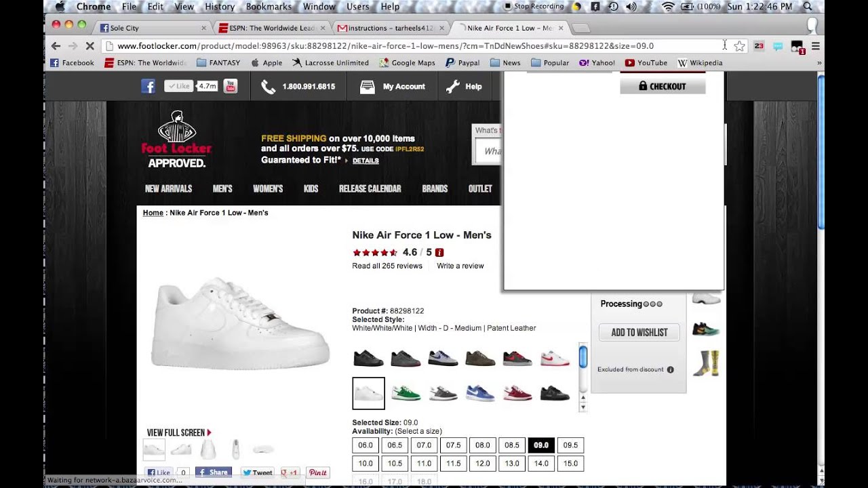Switch to the Sole City tab
The width and height of the screenshot is (868, 488).
pyautogui.click(x=153, y=28)
